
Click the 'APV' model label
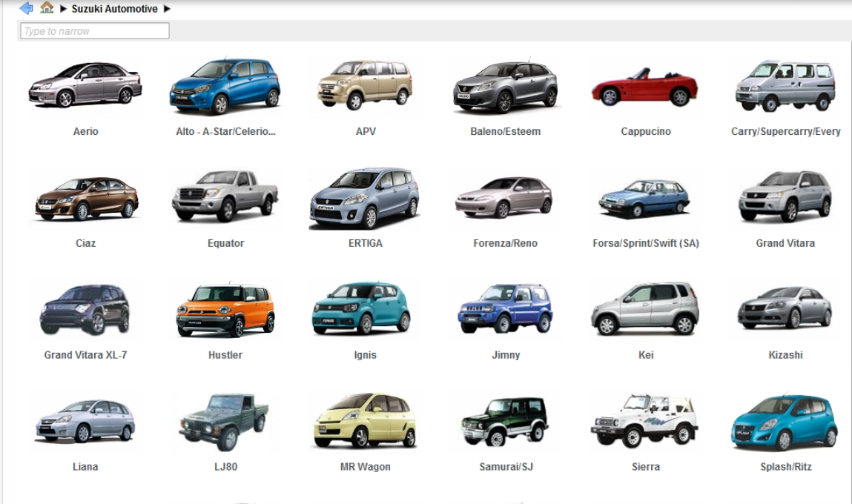366,131
